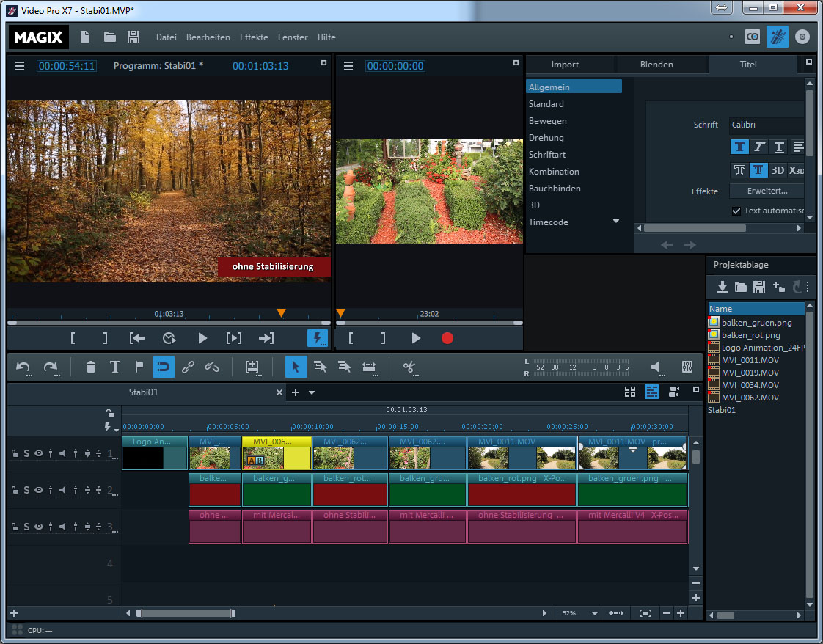Open the audio mixer icon
This screenshot has width=823, height=644.
point(687,367)
